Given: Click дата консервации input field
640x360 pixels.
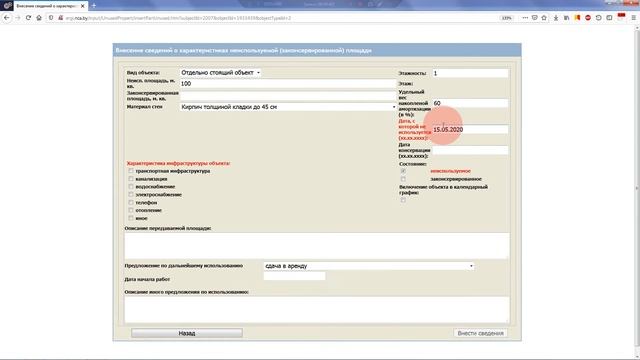Looking at the screenshot, I should [x=470, y=150].
